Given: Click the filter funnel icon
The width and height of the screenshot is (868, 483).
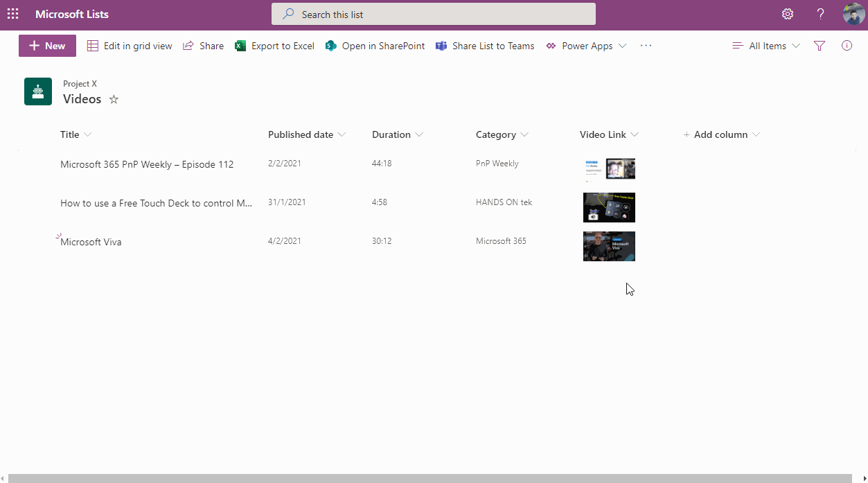Looking at the screenshot, I should (820, 46).
